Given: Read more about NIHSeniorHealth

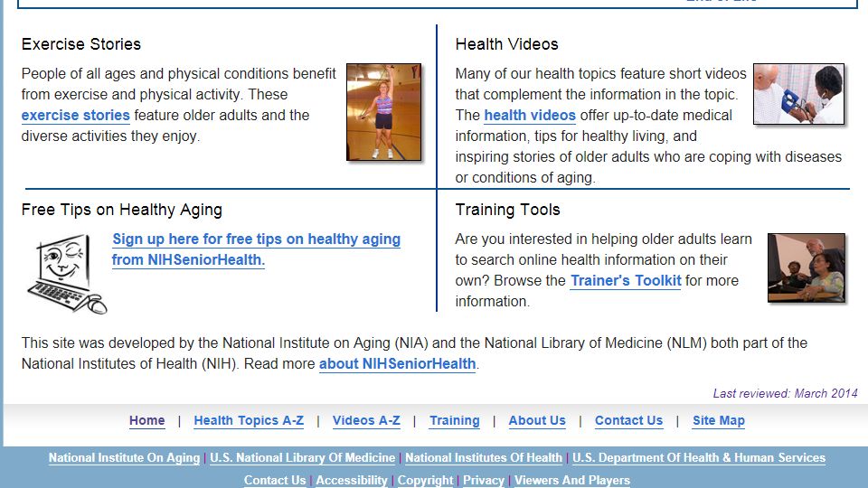Looking at the screenshot, I should click(x=398, y=363).
